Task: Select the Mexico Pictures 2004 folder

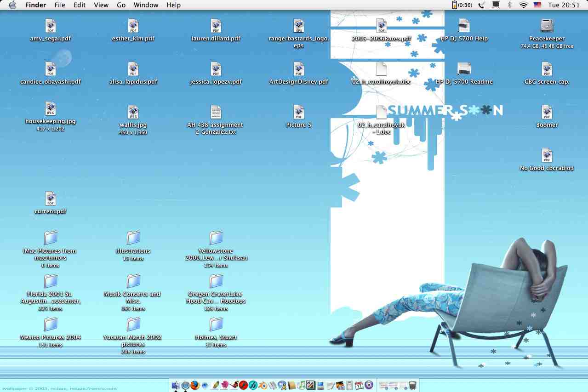Action: pos(51,324)
